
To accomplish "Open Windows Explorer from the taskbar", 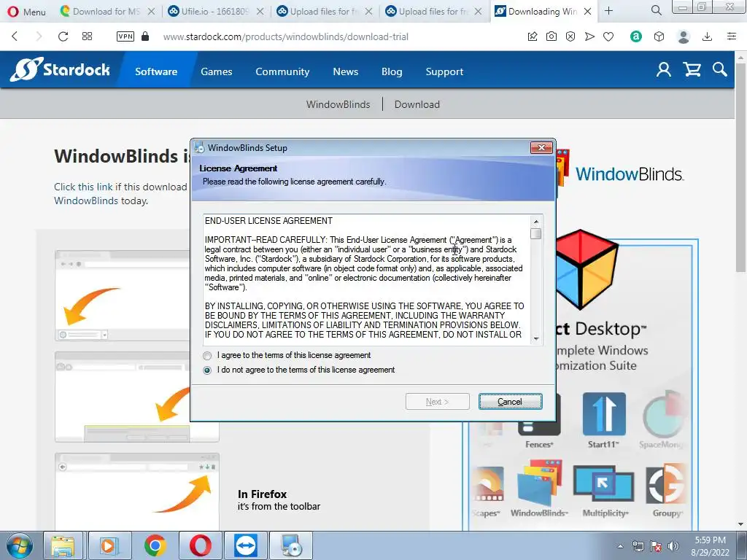I will [x=63, y=545].
